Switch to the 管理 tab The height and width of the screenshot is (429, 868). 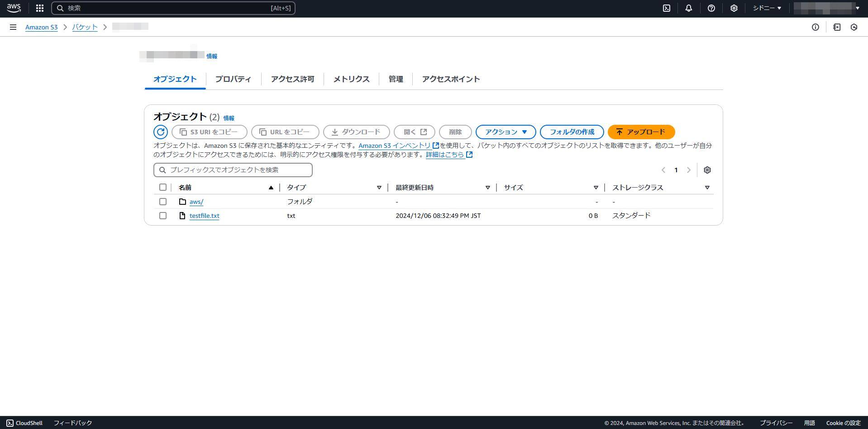[396, 79]
